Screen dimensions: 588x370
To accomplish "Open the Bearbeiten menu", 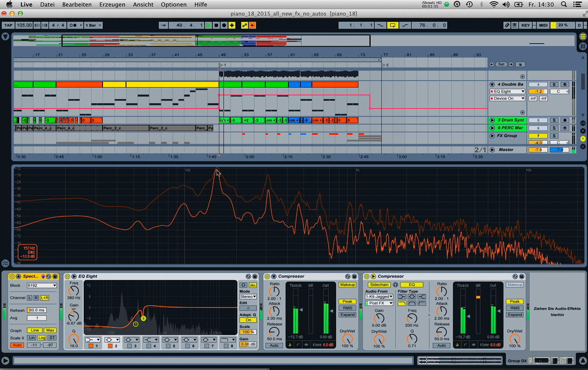I will tap(77, 4).
